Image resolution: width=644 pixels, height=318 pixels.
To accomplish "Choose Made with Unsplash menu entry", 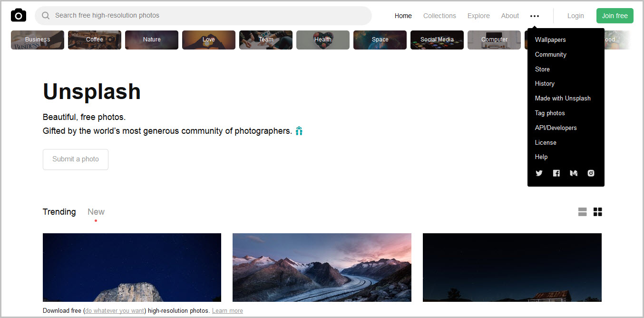I will tap(563, 99).
